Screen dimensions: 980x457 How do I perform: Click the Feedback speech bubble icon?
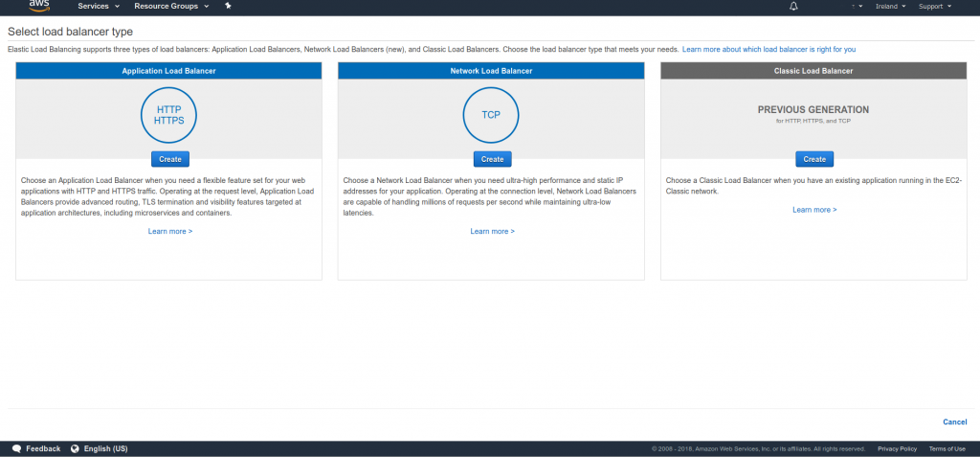pyautogui.click(x=16, y=448)
